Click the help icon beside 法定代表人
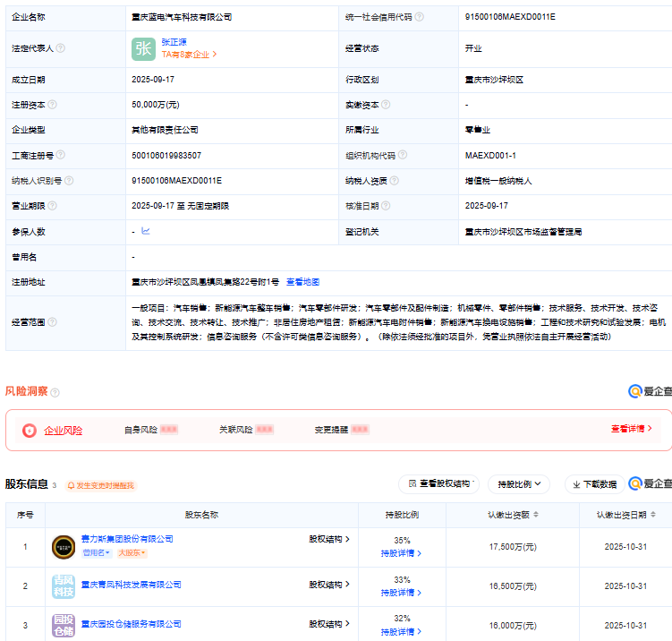Screen dimensions: 672x641 61,48
